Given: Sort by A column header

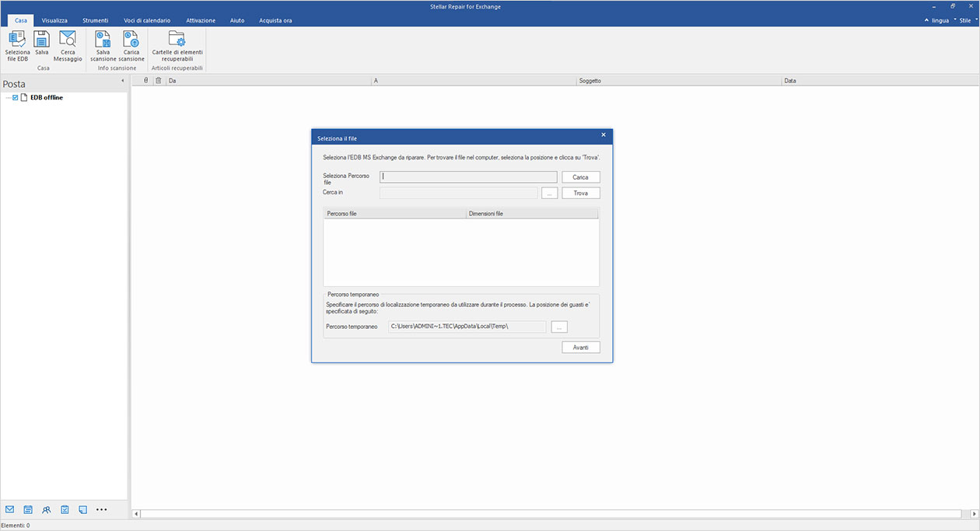Looking at the screenshot, I should coord(474,81).
